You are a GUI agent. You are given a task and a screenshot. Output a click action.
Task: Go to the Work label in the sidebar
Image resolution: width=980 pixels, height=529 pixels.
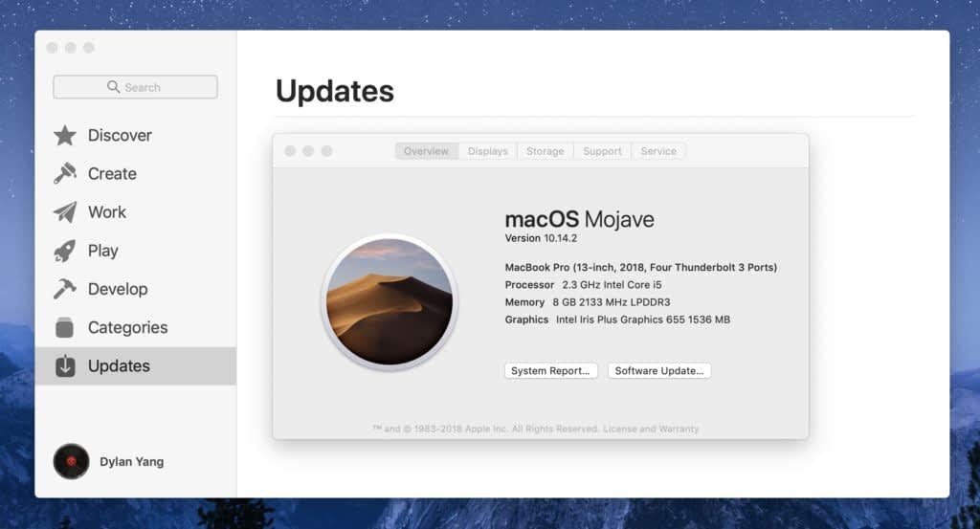coord(107,212)
